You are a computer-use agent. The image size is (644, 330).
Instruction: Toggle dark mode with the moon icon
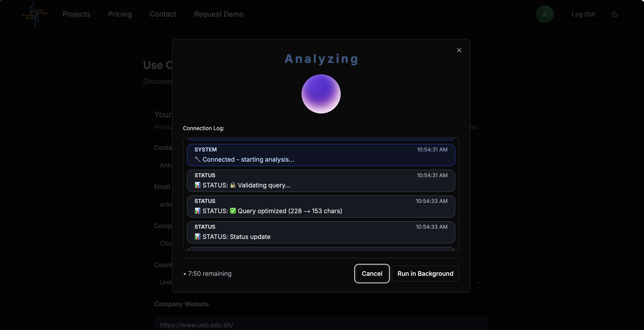615,14
